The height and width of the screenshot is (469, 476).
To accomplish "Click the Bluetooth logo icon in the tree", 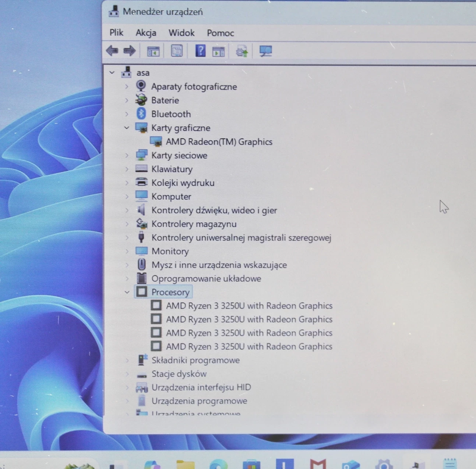I will click(x=141, y=114).
